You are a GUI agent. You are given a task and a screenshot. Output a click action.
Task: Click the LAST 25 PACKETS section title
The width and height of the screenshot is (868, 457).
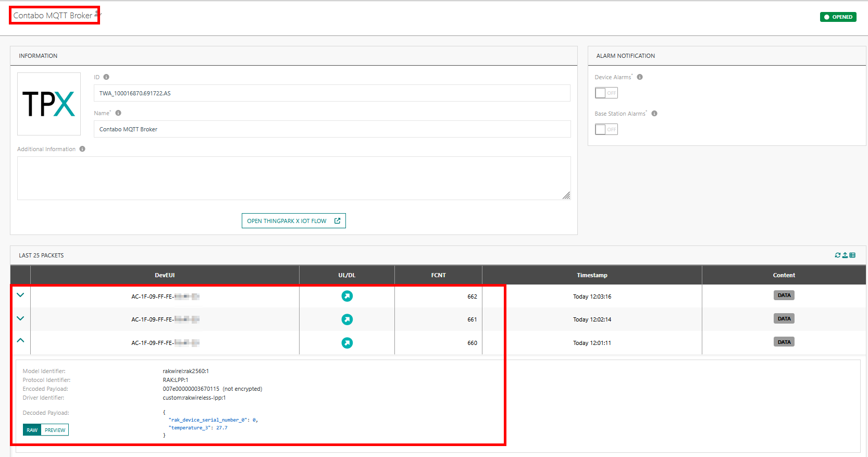[x=41, y=255]
